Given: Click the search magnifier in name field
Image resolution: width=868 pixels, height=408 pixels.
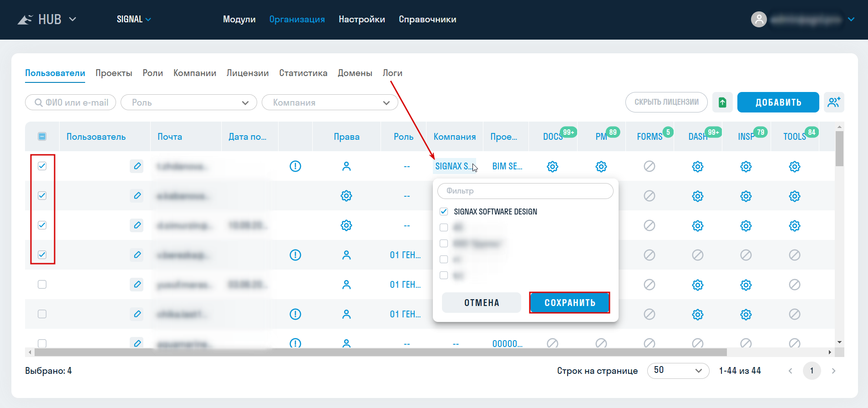Looking at the screenshot, I should click(x=39, y=103).
